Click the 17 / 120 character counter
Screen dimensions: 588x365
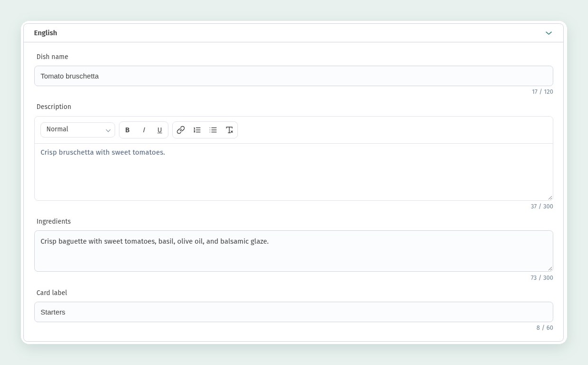click(x=542, y=92)
